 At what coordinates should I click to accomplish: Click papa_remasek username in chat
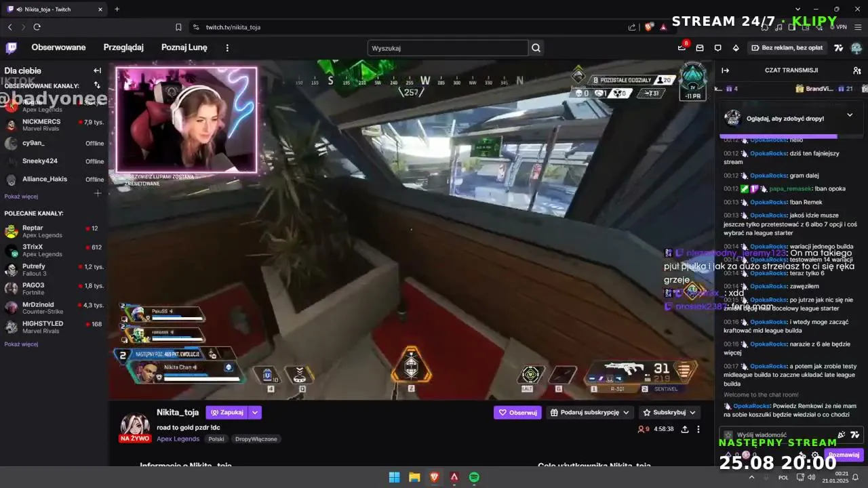click(x=790, y=188)
